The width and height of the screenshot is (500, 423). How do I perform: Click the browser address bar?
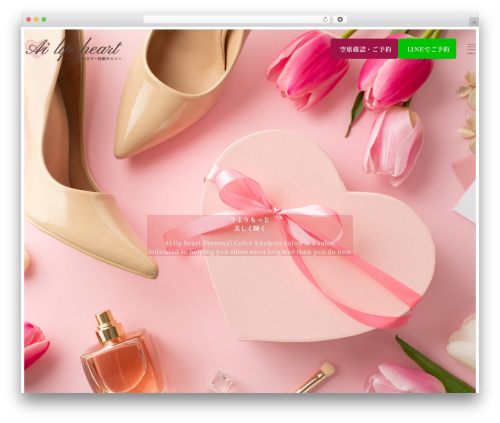coord(237,20)
